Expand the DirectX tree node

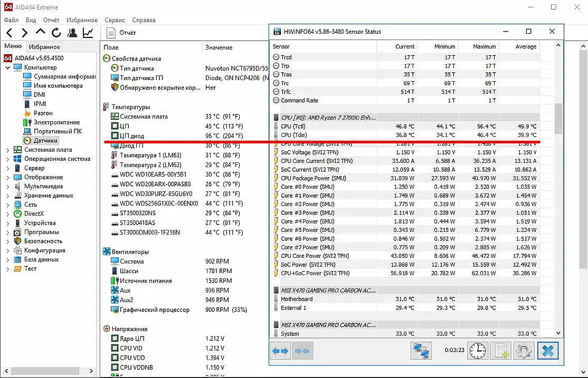point(7,214)
